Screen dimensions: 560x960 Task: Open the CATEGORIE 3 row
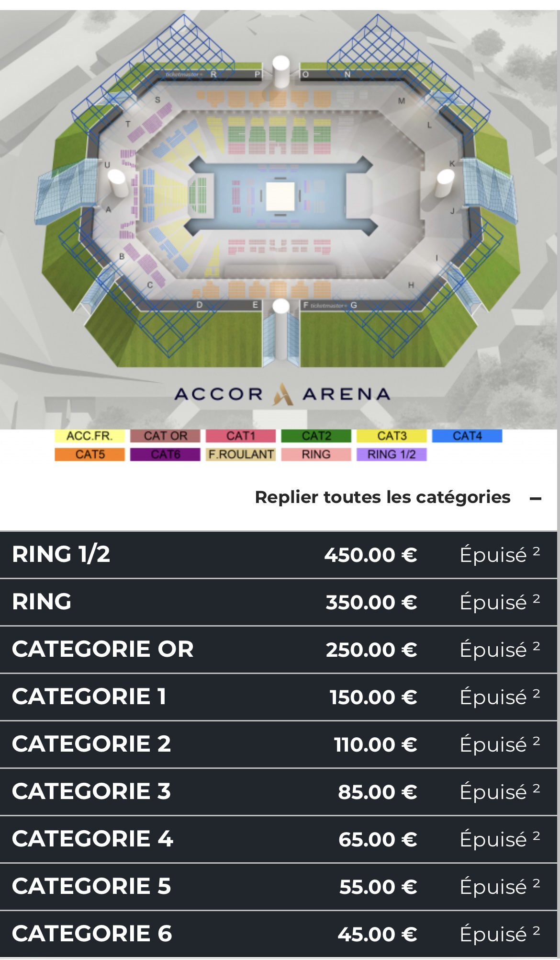279,792
